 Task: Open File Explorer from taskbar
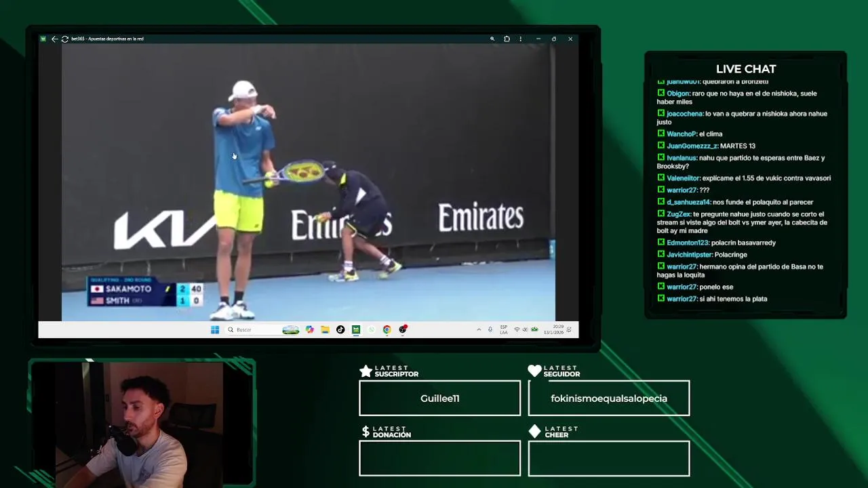[x=325, y=329]
